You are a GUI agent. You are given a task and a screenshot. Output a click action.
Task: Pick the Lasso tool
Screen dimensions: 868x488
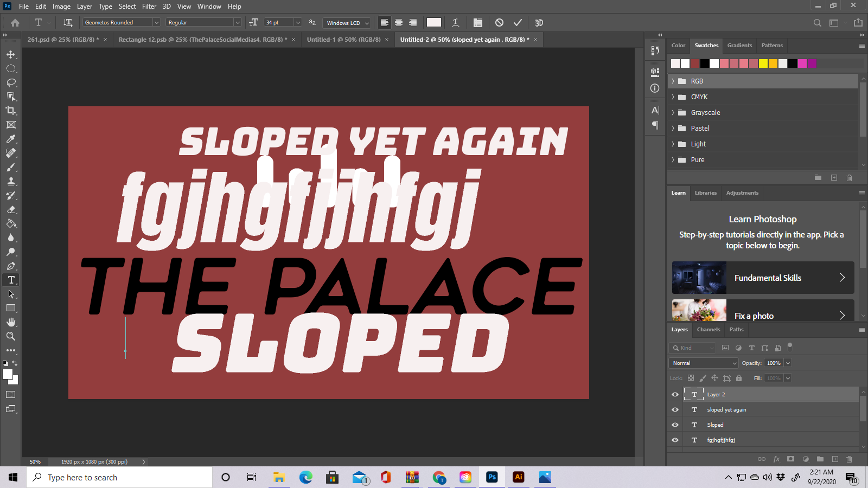click(x=11, y=82)
